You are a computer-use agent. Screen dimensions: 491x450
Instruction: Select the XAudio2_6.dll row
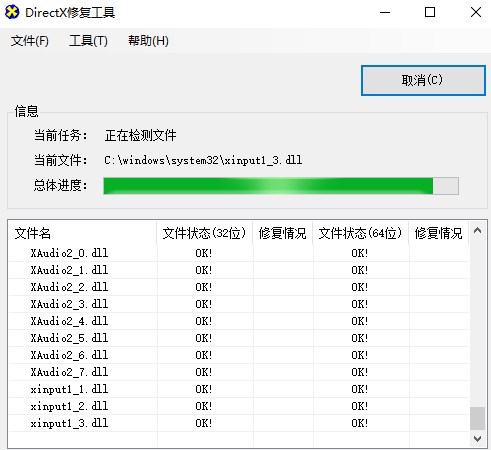[239, 355]
